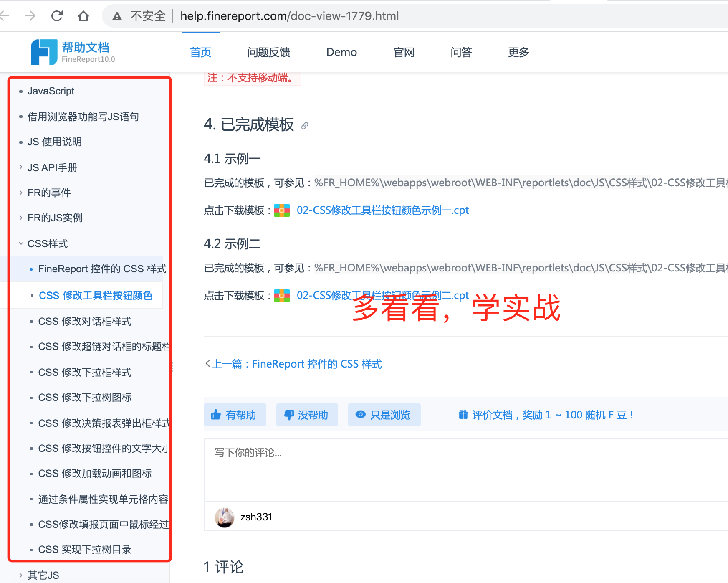
Task: Click the not-secure warning triangle icon
Action: tap(117, 16)
